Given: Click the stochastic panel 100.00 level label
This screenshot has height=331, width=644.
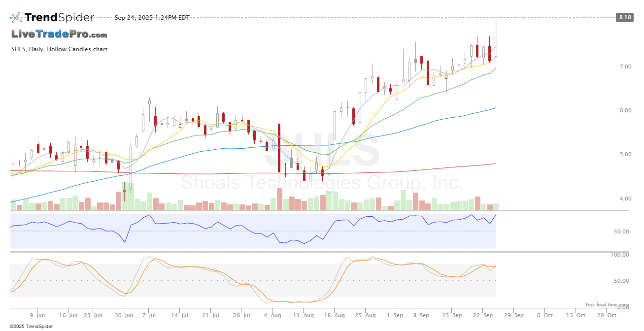Looking at the screenshot, I should tap(619, 255).
